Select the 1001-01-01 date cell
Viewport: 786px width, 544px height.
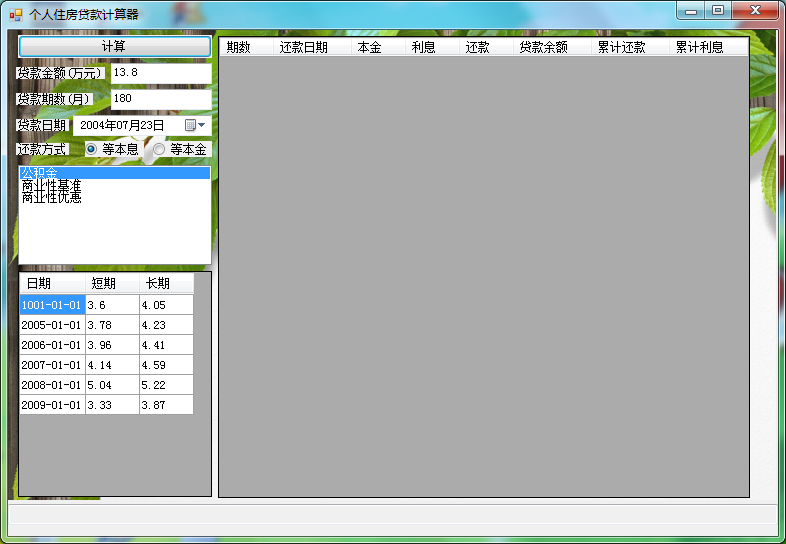(53, 305)
